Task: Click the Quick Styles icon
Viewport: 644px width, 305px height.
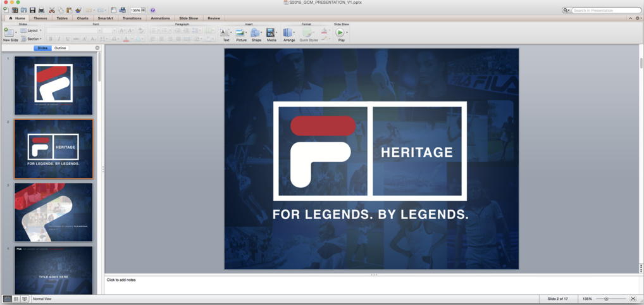Action: pos(307,32)
